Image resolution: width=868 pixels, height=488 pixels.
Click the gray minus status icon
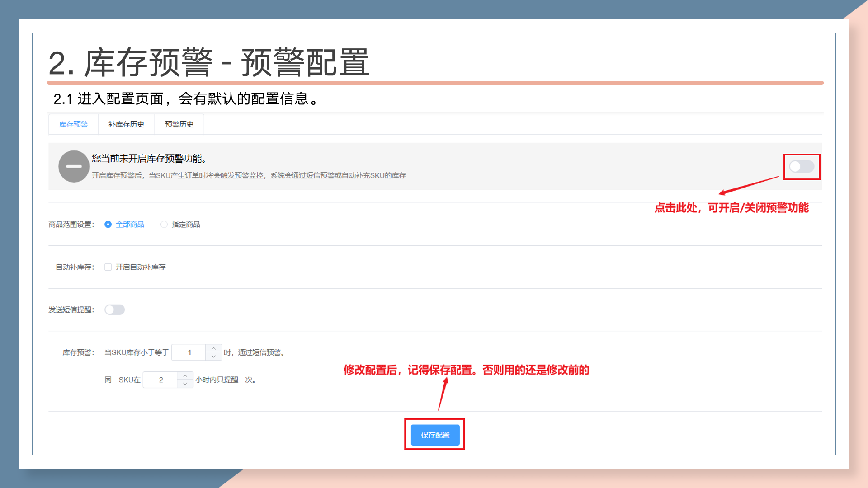[x=74, y=166]
